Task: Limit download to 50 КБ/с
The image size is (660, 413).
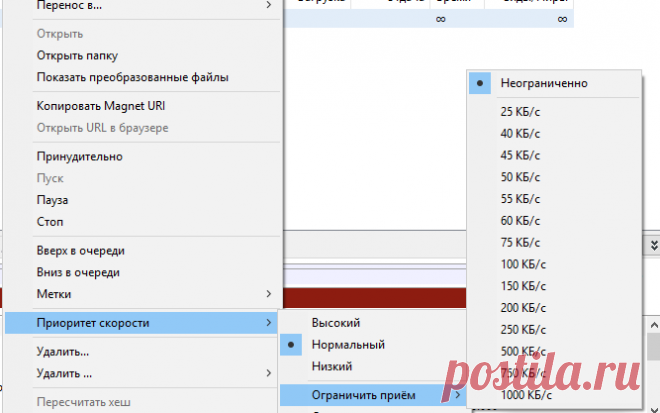Action: [554, 177]
